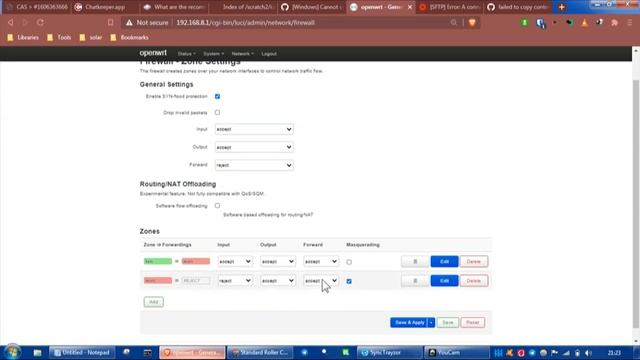640x360 pixels.
Task: Open the System menu in the OpenWrt header
Action: 213,54
